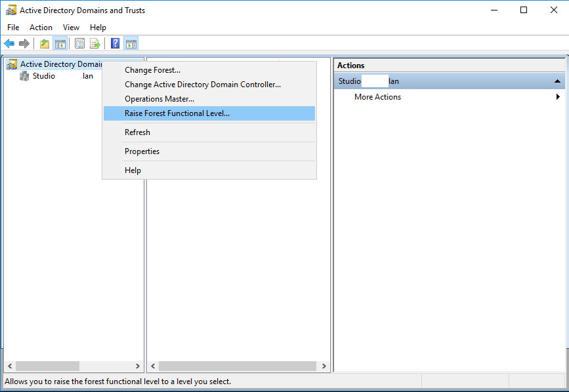The width and height of the screenshot is (569, 392).
Task: Expand the More Actions submenu arrow
Action: pos(558,97)
